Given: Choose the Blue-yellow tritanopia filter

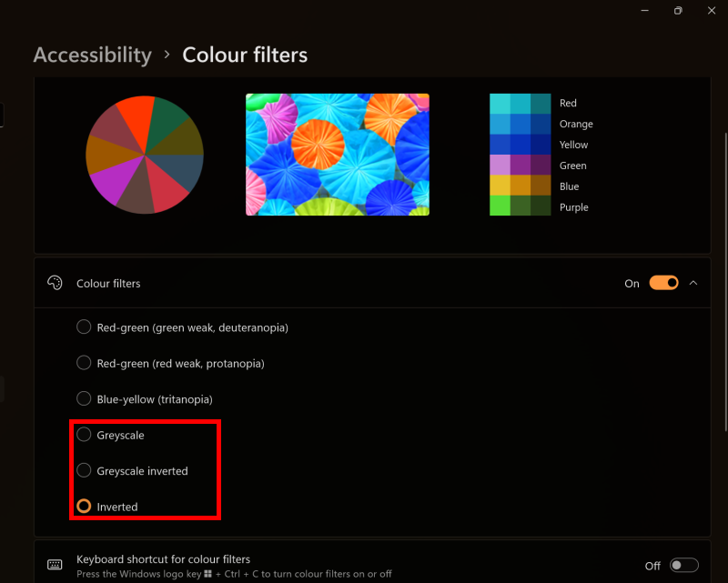Looking at the screenshot, I should tap(84, 398).
